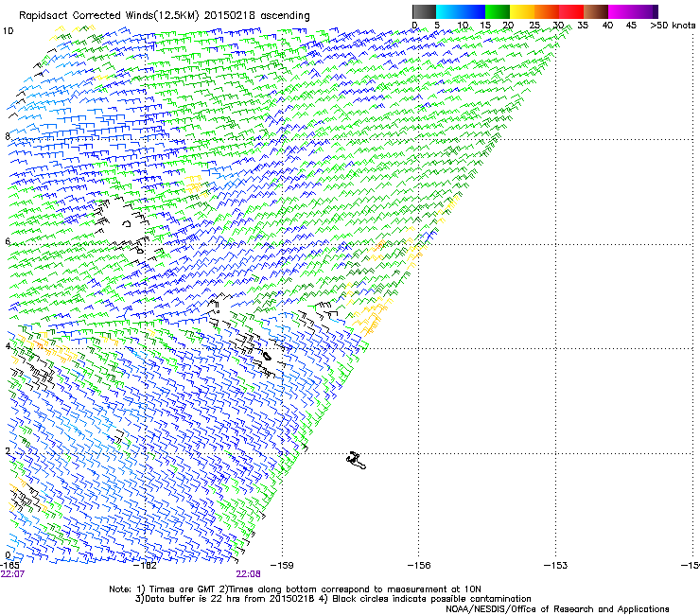Screen dimensions: 700x615
Task: Click the 'Data buffer is 22 hrs' note line
Action: [333, 599]
